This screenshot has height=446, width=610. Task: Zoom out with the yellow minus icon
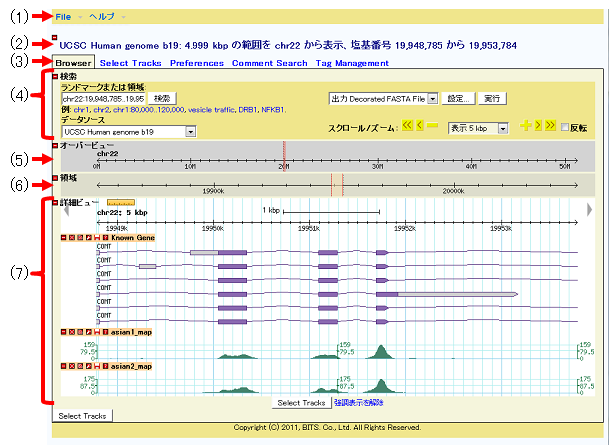pyautogui.click(x=432, y=125)
